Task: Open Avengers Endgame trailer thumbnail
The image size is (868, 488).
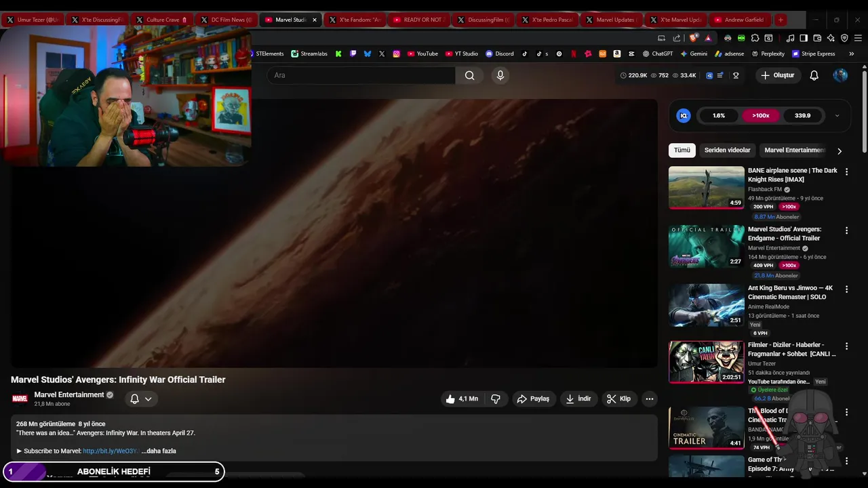Action: pos(706,247)
